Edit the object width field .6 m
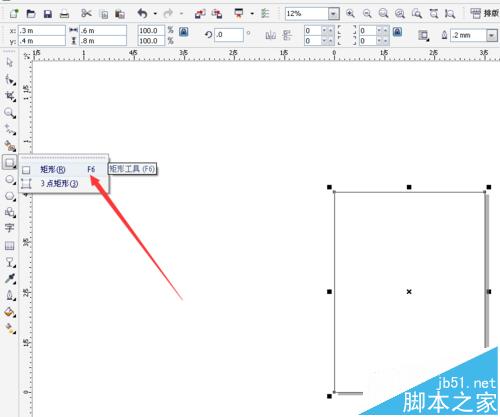Screen dimensions: 500x417 pyautogui.click(x=103, y=31)
